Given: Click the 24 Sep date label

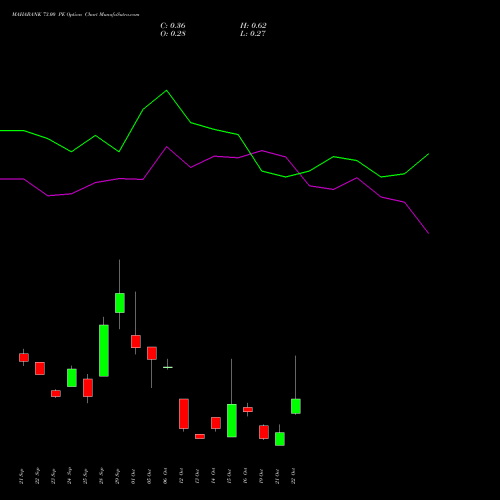Looking at the screenshot, I should point(70,476).
